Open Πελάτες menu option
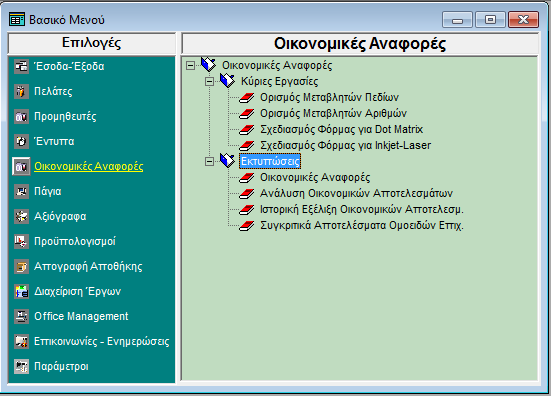551x396 pixels. coord(53,91)
